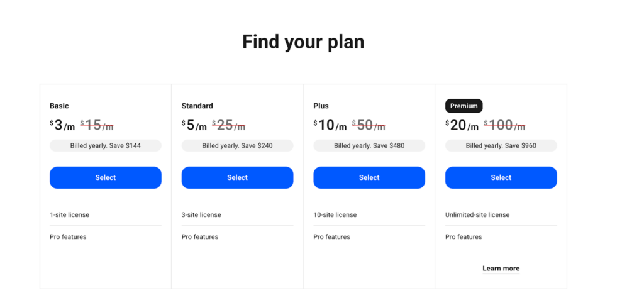Click Billed yearly Save $144 pill
The width and height of the screenshot is (644, 300).
pyautogui.click(x=106, y=145)
